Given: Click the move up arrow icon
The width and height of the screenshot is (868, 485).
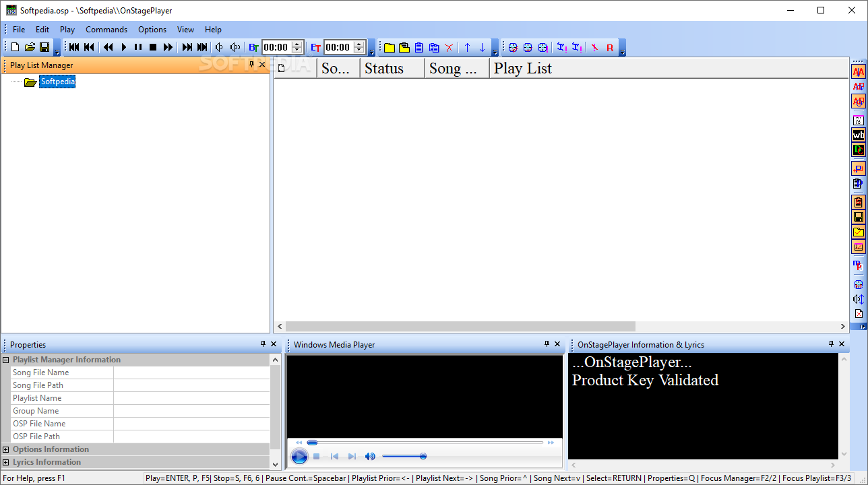Looking at the screenshot, I should pyautogui.click(x=467, y=47).
